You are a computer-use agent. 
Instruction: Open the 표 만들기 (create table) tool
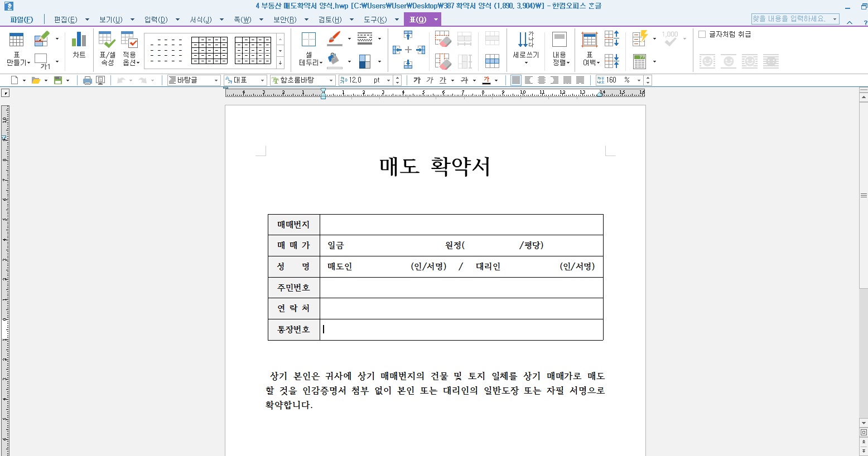click(x=17, y=48)
